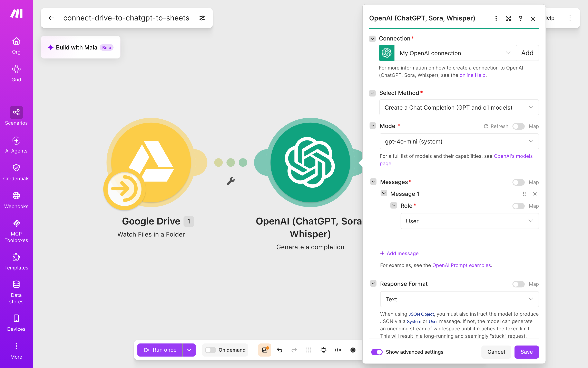Open OpenAI Prompt examples link
Viewport: 588px width, 368px height.
(x=461, y=265)
